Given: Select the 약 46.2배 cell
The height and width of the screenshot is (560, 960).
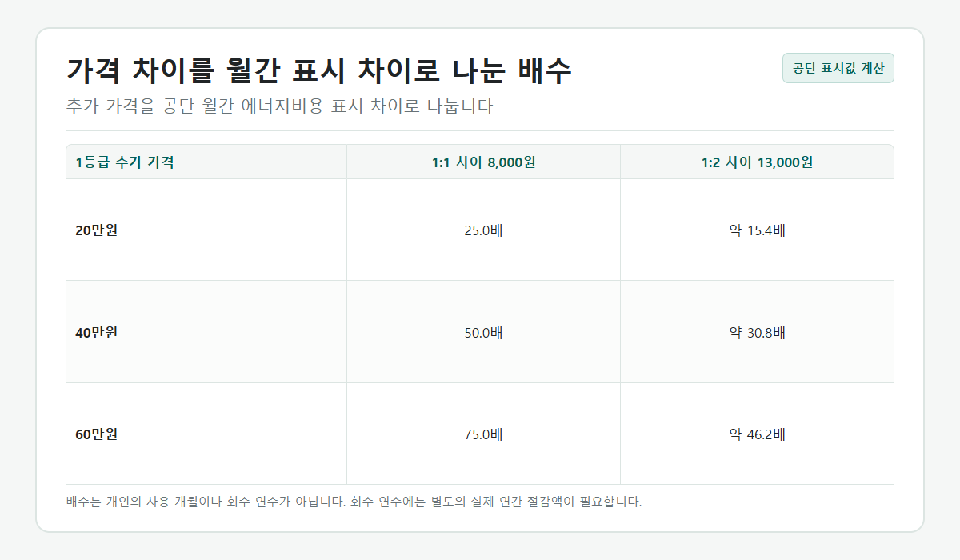Looking at the screenshot, I should pos(757,434).
